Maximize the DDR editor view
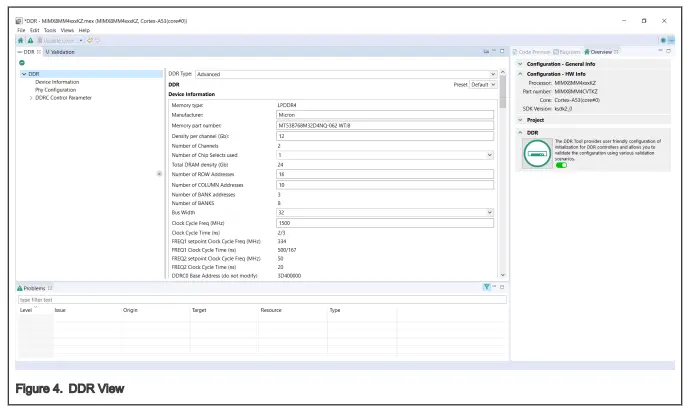689x406 pixels. click(501, 51)
